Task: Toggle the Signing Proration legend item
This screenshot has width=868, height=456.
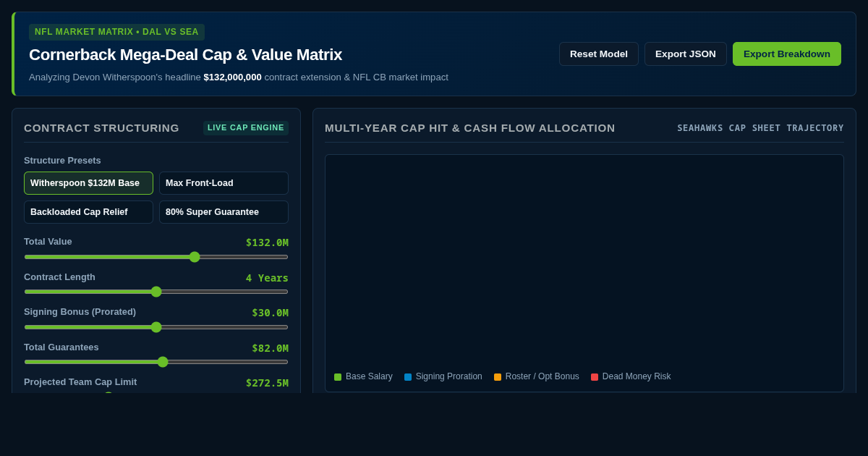Action: point(443,376)
